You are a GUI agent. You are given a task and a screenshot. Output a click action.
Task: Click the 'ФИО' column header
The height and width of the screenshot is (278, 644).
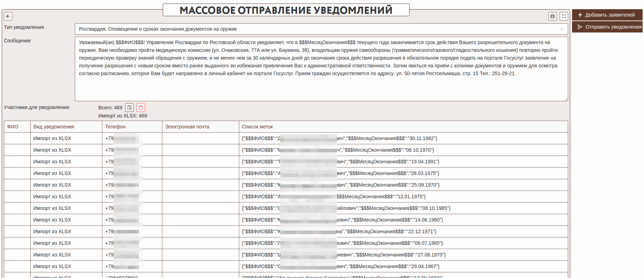tap(13, 127)
